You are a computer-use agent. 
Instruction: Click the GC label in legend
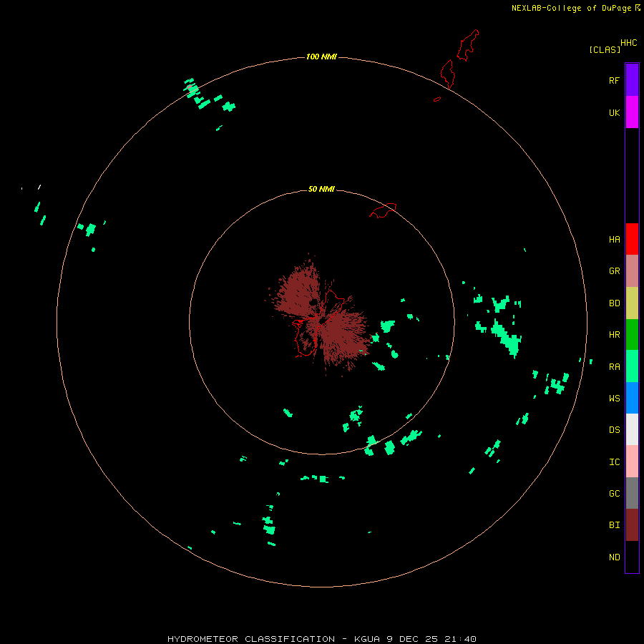click(x=614, y=494)
